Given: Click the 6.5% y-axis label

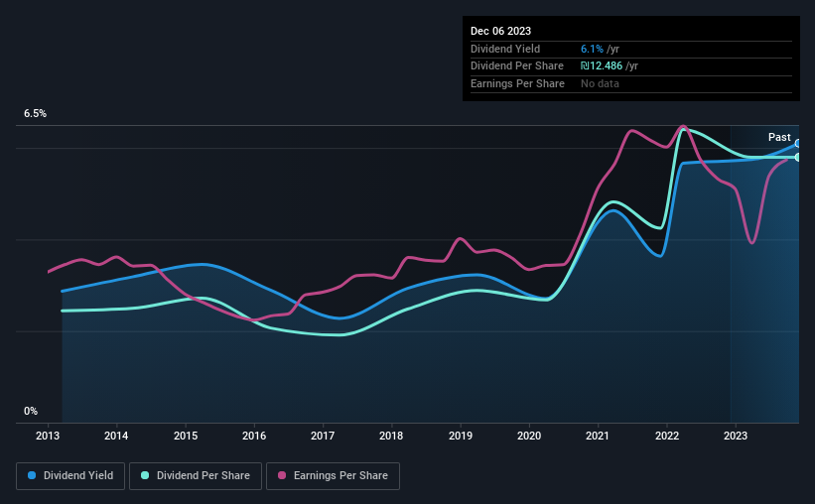Looking at the screenshot, I should pos(35,113).
